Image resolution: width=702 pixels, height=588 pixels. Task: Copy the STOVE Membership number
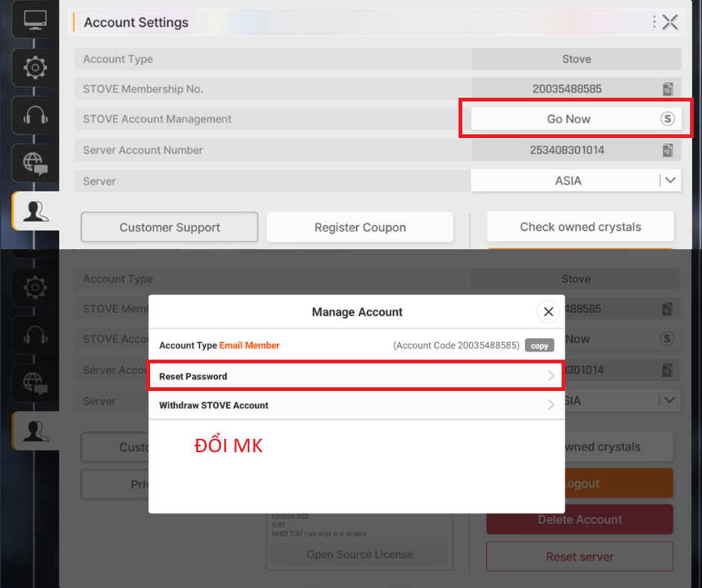tap(668, 89)
